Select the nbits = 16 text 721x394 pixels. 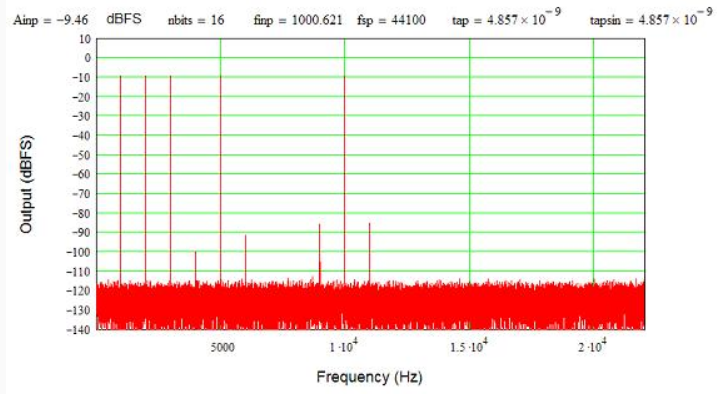click(x=196, y=20)
